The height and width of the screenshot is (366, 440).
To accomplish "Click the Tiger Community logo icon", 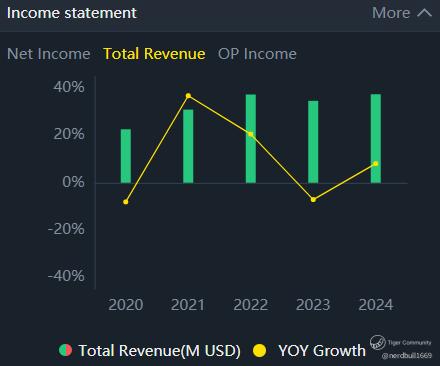I will 378,342.
